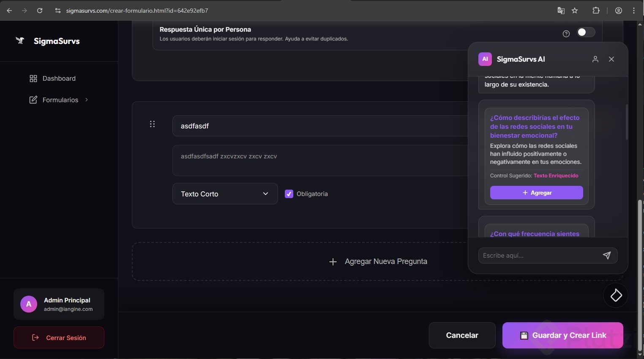Viewport: 644px width, 359px height.
Task: Open the browser extensions puzzle icon
Action: click(x=596, y=11)
